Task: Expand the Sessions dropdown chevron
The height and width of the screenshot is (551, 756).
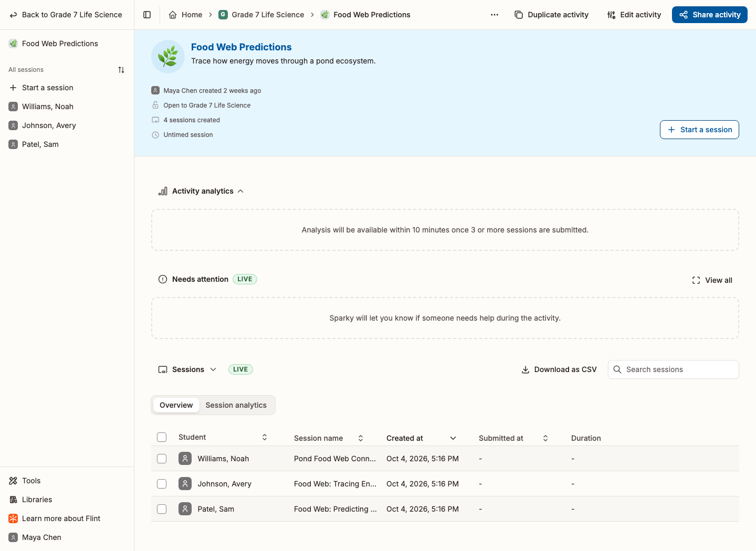Action: point(213,369)
